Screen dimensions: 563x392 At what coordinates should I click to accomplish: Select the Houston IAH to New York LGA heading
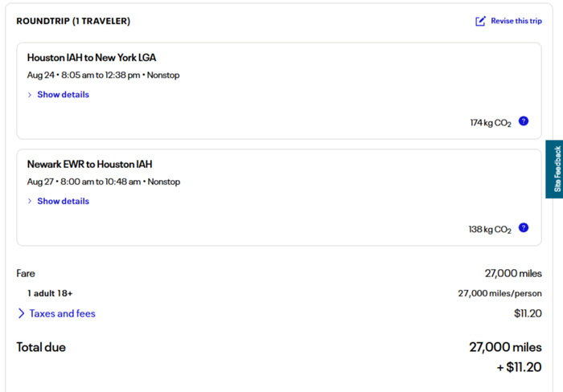pos(92,58)
